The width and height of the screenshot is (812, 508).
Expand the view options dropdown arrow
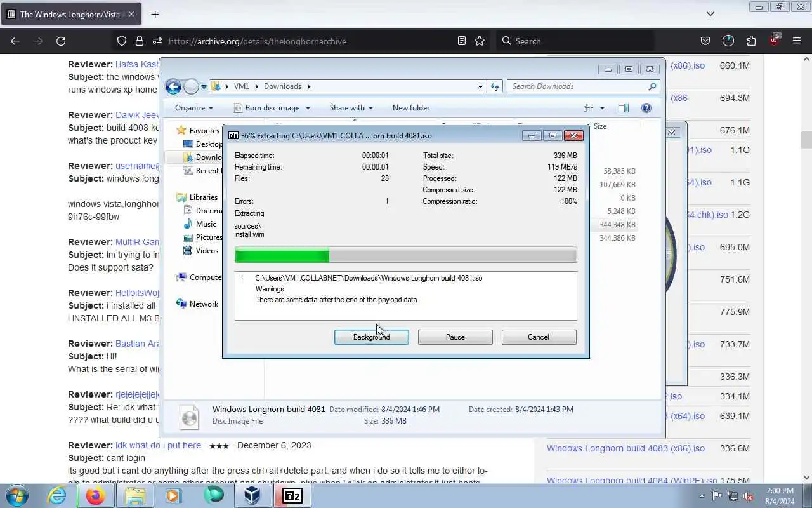[602, 108]
